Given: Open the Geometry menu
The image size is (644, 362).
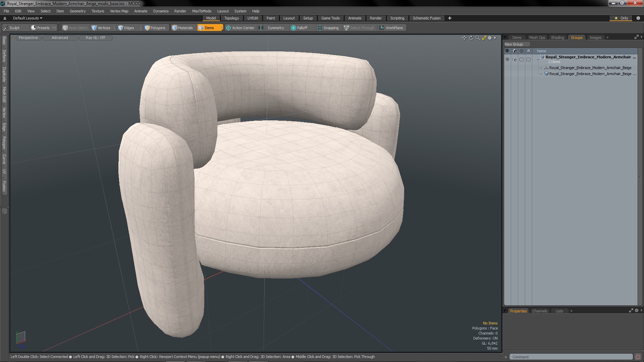Looking at the screenshot, I should 77,11.
